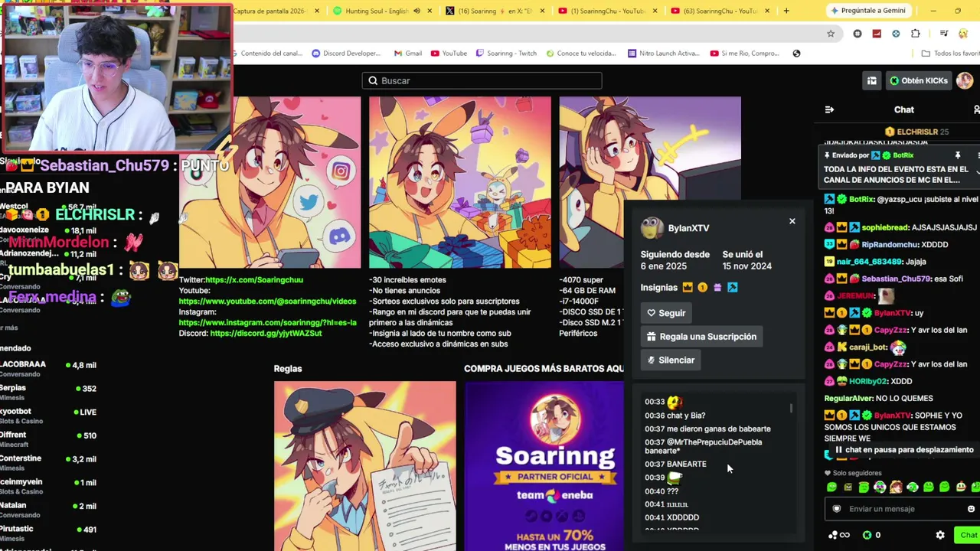
Task: Click caraji_bot username in chat
Action: (867, 347)
